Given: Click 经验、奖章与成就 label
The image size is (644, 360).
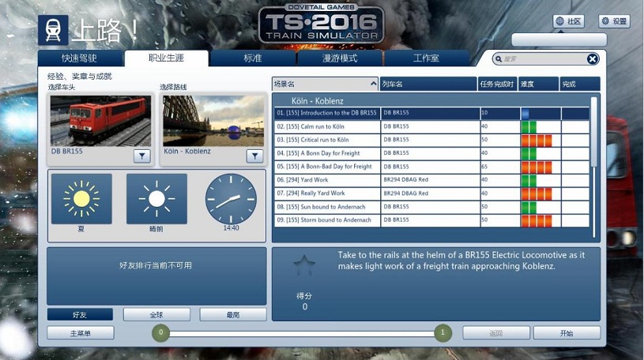Looking at the screenshot, I should 79,77.
